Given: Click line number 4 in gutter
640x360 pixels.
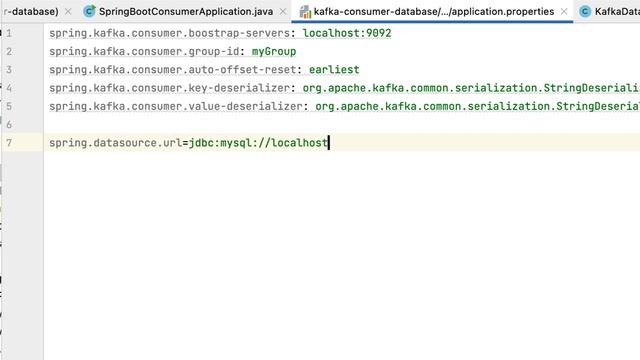Looking at the screenshot, I should 9,88.
